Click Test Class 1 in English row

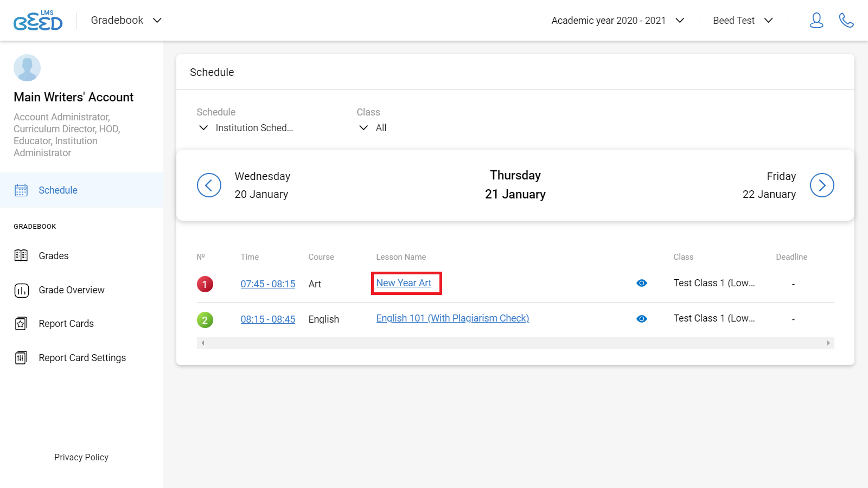pyautogui.click(x=714, y=318)
